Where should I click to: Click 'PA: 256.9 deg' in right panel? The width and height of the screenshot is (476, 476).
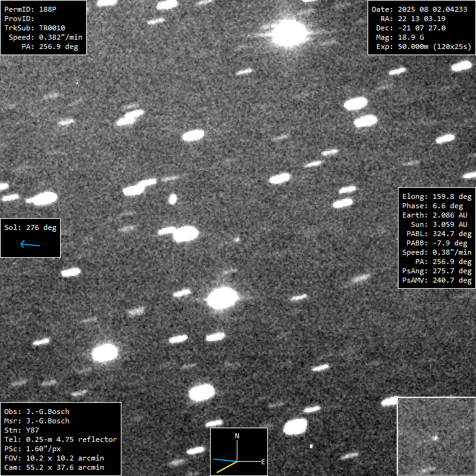(444, 262)
